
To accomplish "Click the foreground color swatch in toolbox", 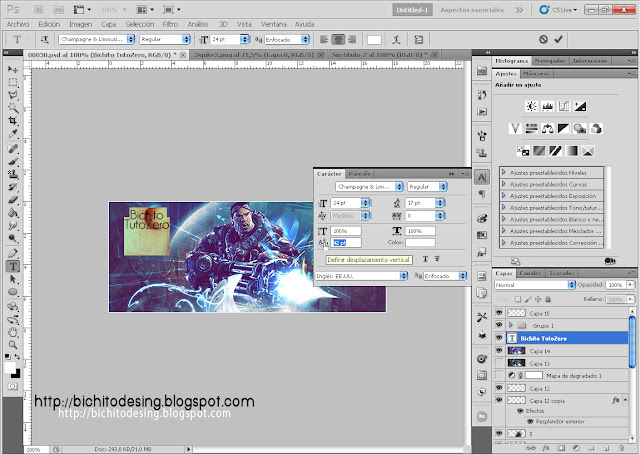I will (10, 367).
